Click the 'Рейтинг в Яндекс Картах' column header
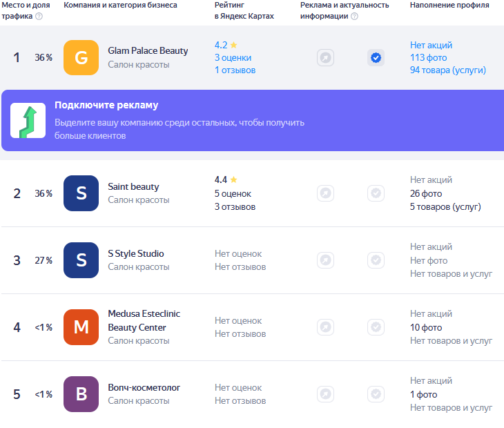Viewport: 504px width, 428px height. (244, 10)
